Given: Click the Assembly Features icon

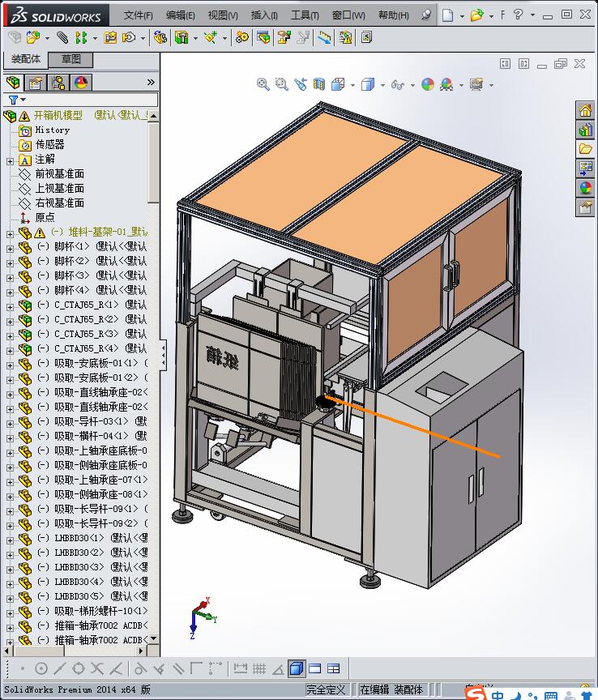Looking at the screenshot, I should point(182,37).
